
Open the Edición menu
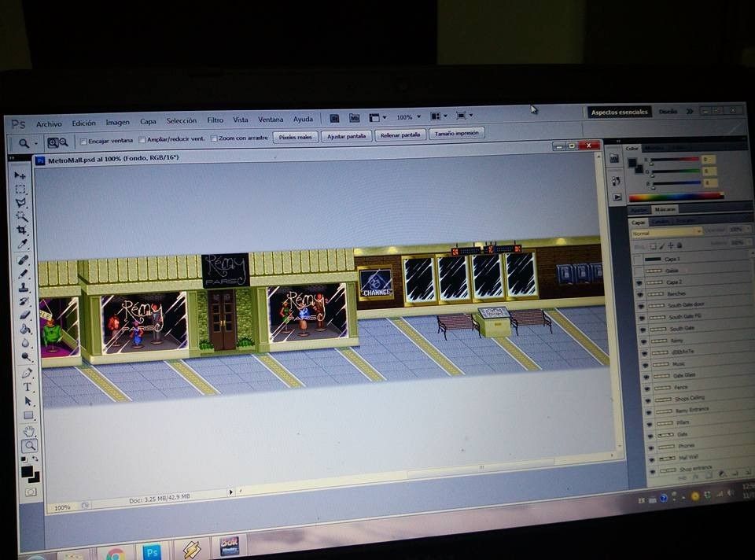[84, 123]
